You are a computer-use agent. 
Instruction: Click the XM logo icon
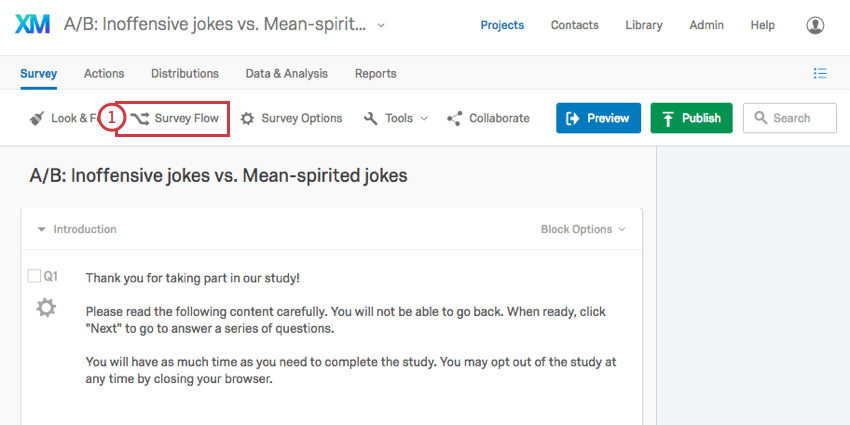click(33, 24)
